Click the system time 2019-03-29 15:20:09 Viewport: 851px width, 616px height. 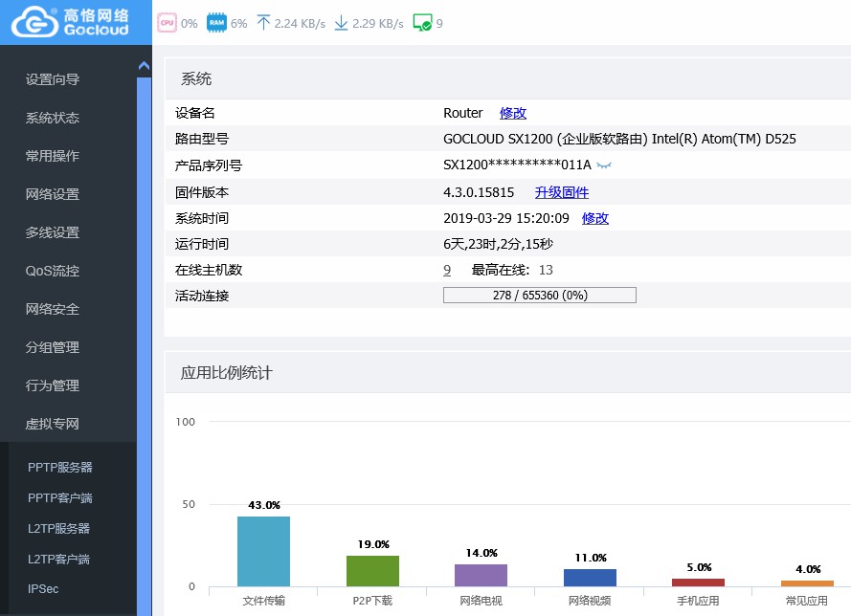[x=506, y=218]
